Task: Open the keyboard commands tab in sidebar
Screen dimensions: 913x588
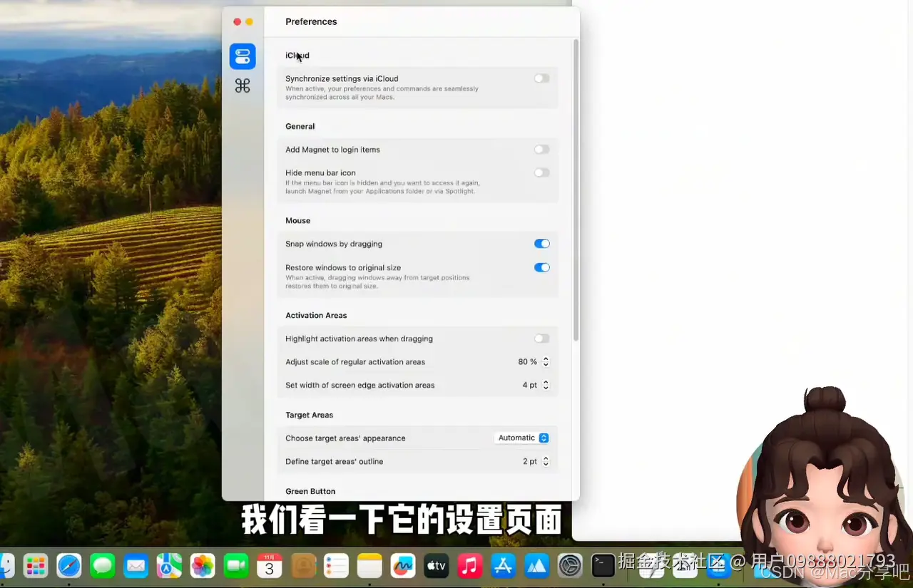Action: click(243, 86)
